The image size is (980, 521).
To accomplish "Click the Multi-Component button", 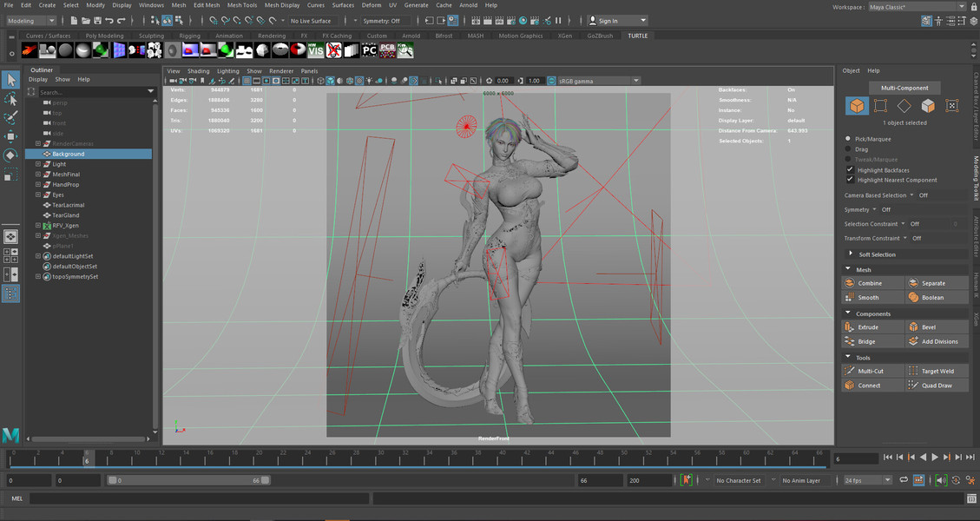I will (x=904, y=88).
